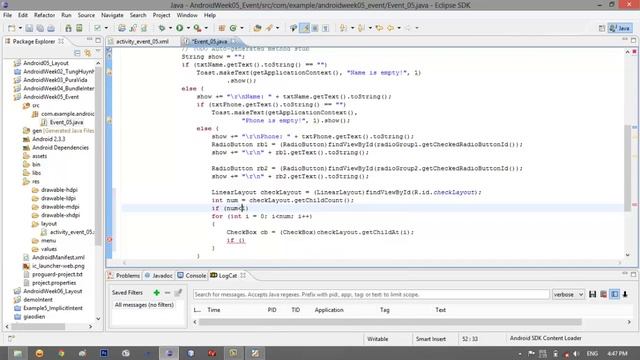Select AndroidWeek05_Event project in tree
The image size is (640, 360).
coord(51,97)
